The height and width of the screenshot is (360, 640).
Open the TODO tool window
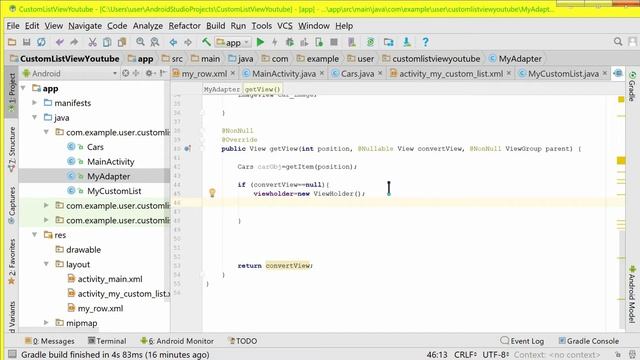242,341
